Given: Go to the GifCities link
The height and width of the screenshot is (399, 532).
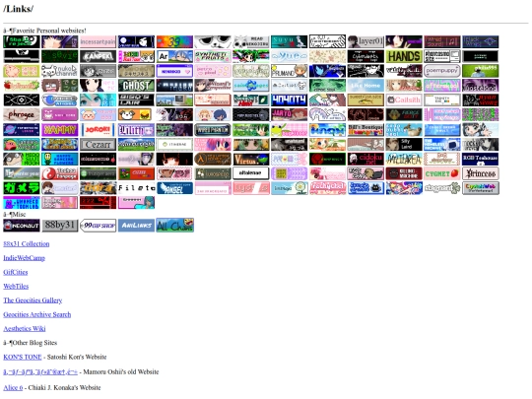Looking at the screenshot, I should coord(16,272).
